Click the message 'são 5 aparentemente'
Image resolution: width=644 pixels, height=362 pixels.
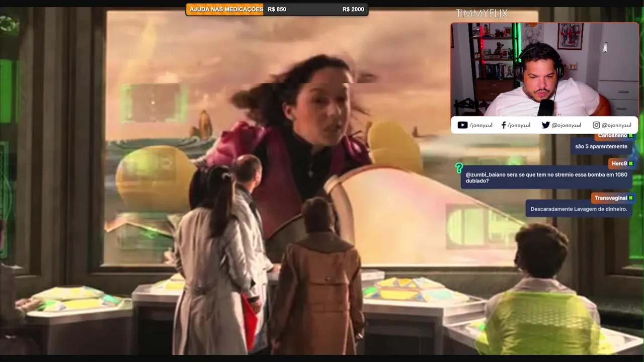tap(601, 146)
